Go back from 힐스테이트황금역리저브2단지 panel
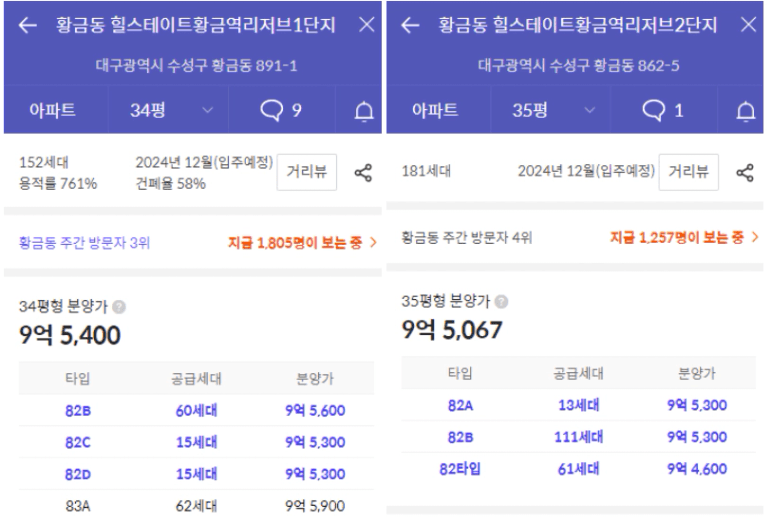 [410, 25]
